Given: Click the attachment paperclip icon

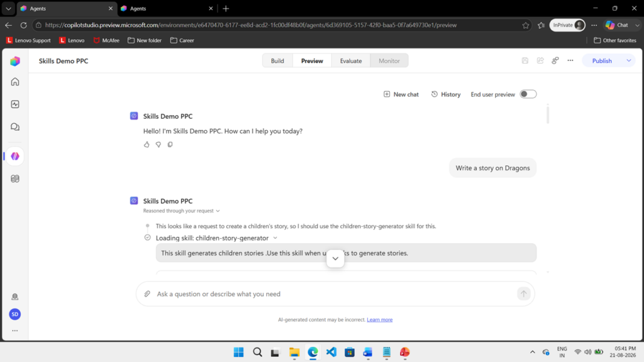Looking at the screenshot, I should point(147,294).
